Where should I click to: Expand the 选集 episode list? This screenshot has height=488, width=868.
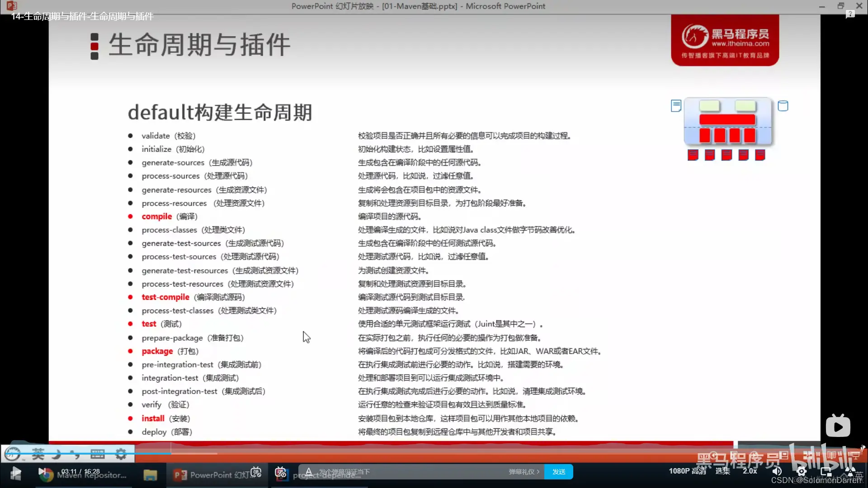click(x=723, y=471)
